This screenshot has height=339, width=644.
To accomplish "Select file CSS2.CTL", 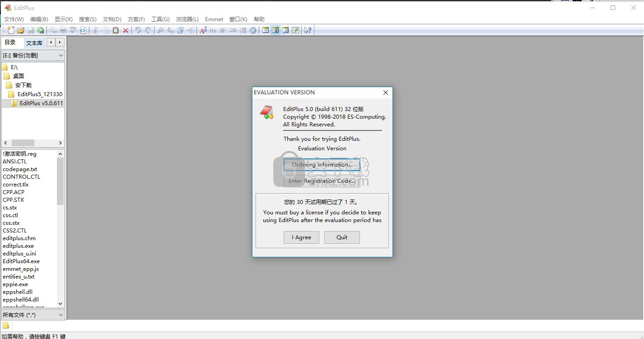I will pyautogui.click(x=15, y=231).
